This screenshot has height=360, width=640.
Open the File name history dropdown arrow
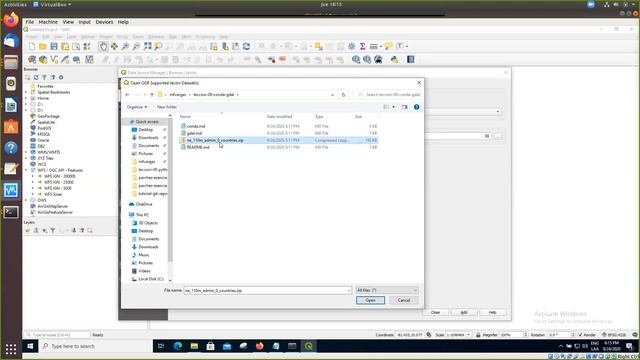[x=349, y=291]
